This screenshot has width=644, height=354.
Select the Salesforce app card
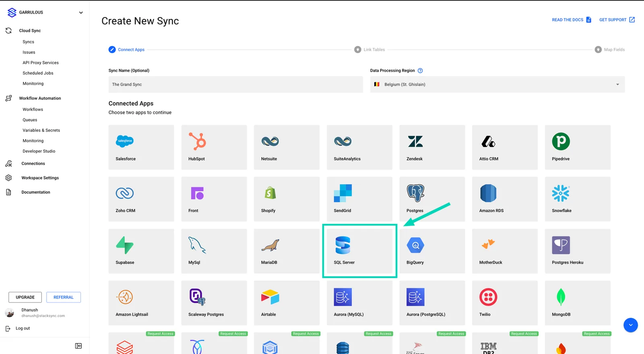[x=141, y=147]
